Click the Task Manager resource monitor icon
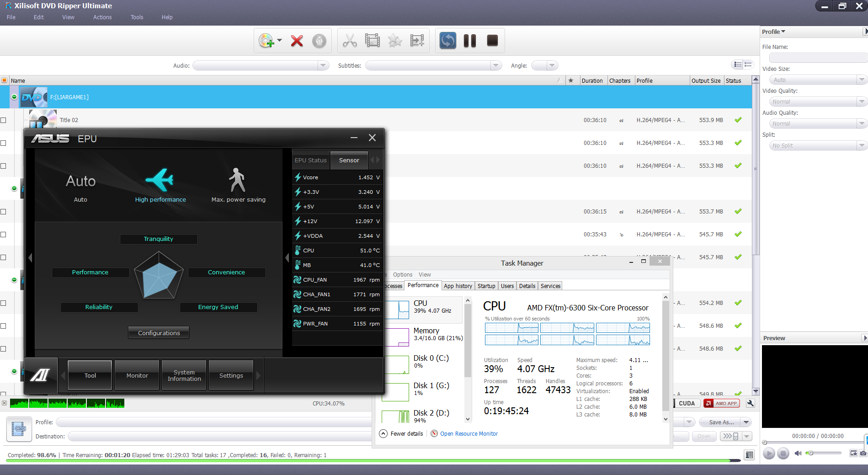This screenshot has width=868, height=475. point(434,433)
